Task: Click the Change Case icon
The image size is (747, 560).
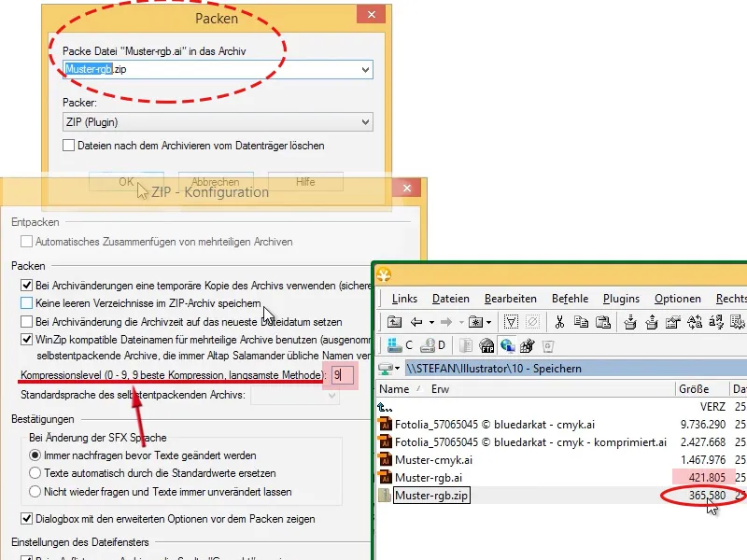Action: point(695,322)
